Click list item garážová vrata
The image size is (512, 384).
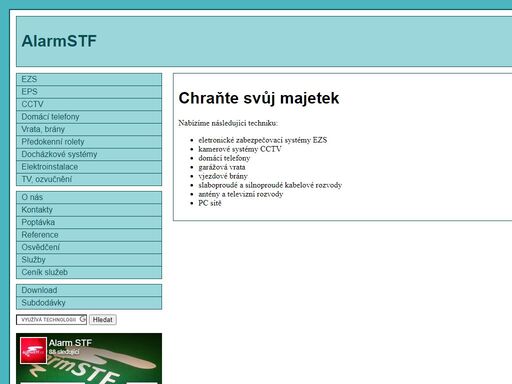click(x=222, y=167)
